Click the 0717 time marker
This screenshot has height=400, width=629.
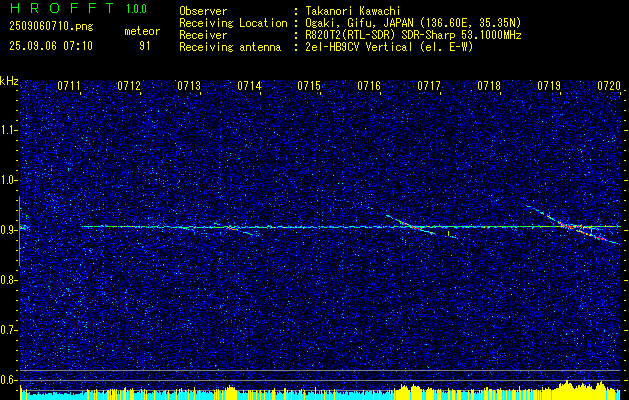429,86
